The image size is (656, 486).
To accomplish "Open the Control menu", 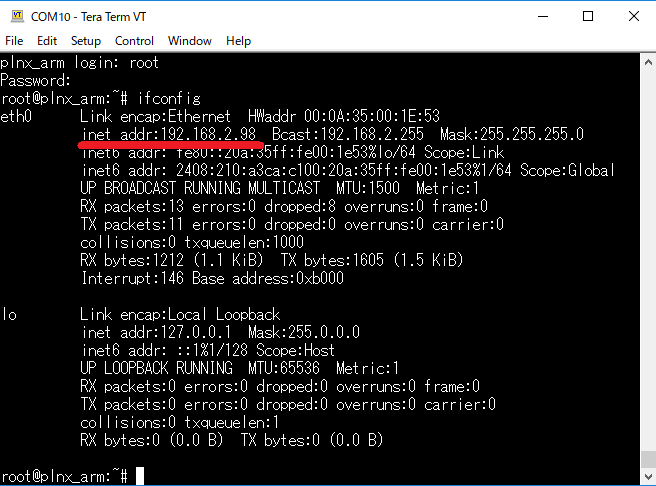I will (134, 41).
